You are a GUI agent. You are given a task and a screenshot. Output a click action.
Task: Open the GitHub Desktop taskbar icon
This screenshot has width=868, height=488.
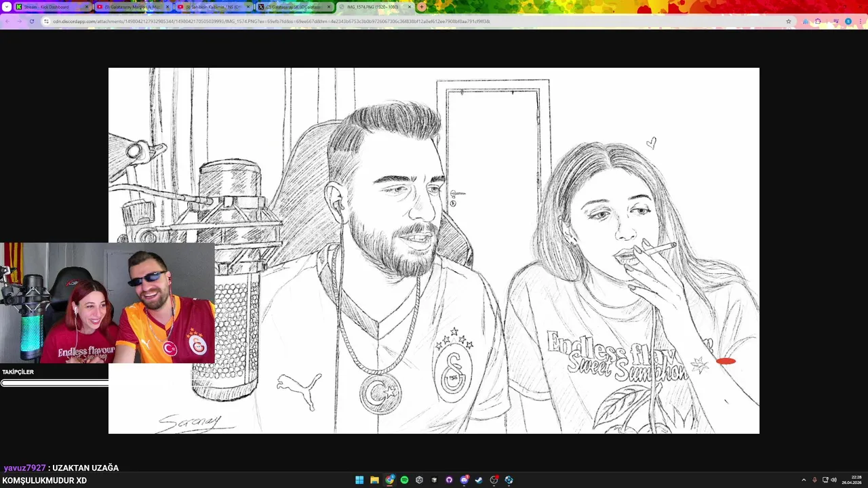pos(449,480)
